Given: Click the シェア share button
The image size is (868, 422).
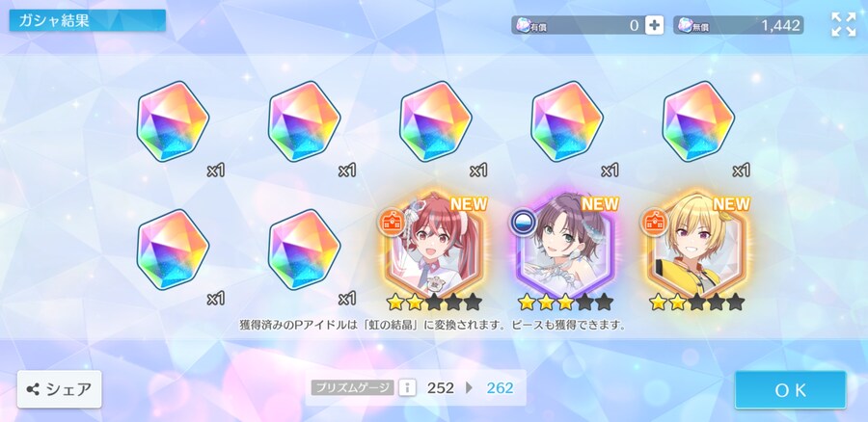Looking at the screenshot, I should pyautogui.click(x=59, y=389).
